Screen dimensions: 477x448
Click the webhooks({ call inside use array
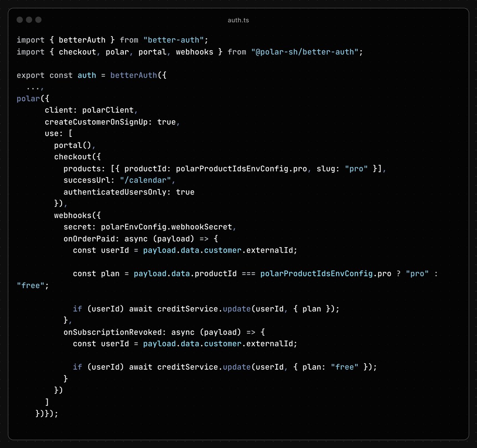point(78,215)
